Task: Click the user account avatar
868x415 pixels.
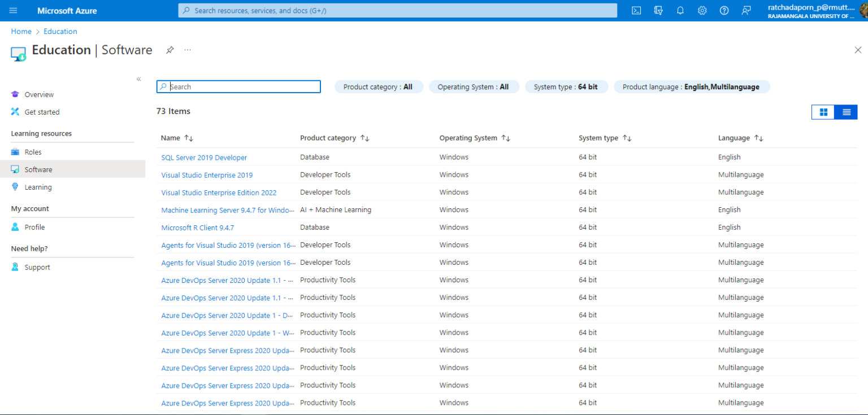Action: [x=863, y=11]
